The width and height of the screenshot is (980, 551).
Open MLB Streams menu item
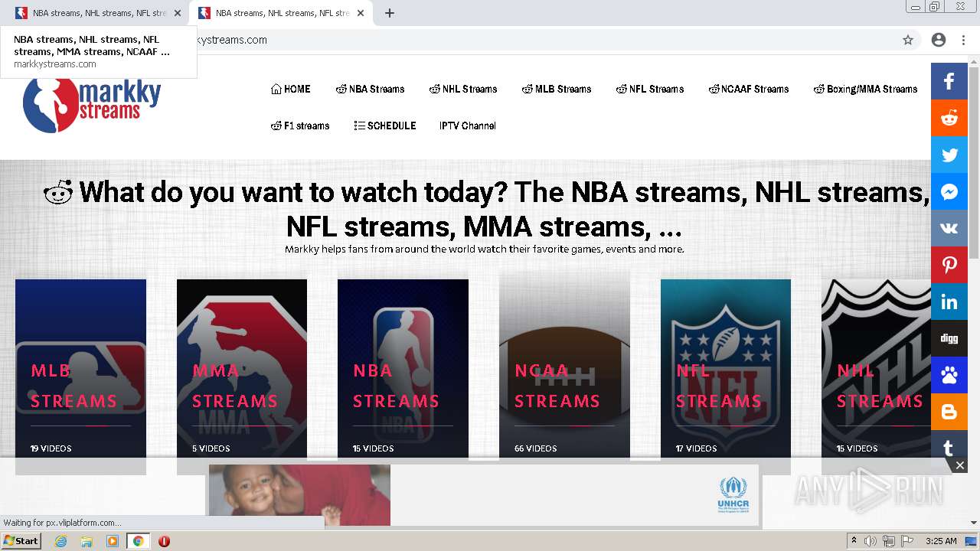pos(557,89)
